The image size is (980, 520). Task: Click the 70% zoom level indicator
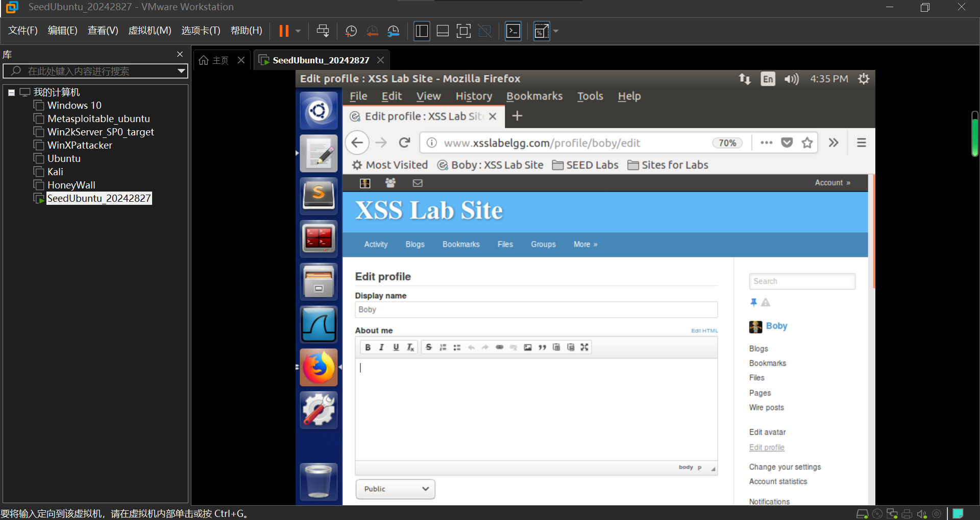point(727,143)
